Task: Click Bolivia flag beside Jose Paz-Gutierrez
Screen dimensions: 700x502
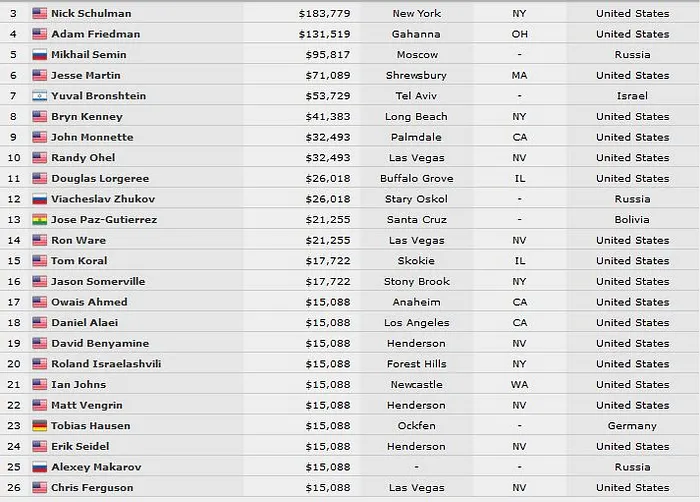Action: point(40,220)
